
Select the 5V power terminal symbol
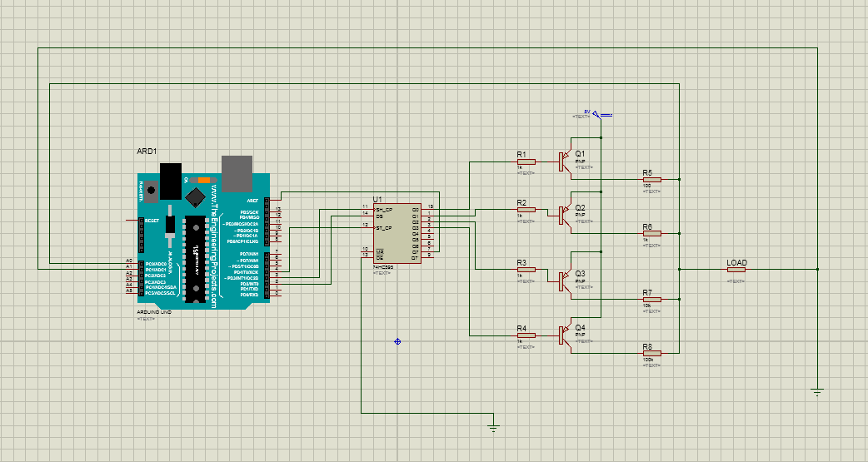[x=596, y=113]
